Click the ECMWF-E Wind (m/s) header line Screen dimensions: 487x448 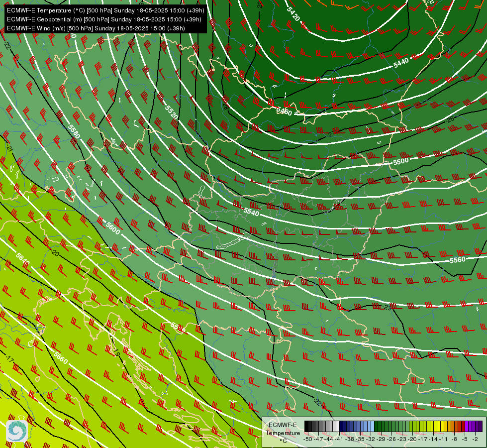(96, 28)
